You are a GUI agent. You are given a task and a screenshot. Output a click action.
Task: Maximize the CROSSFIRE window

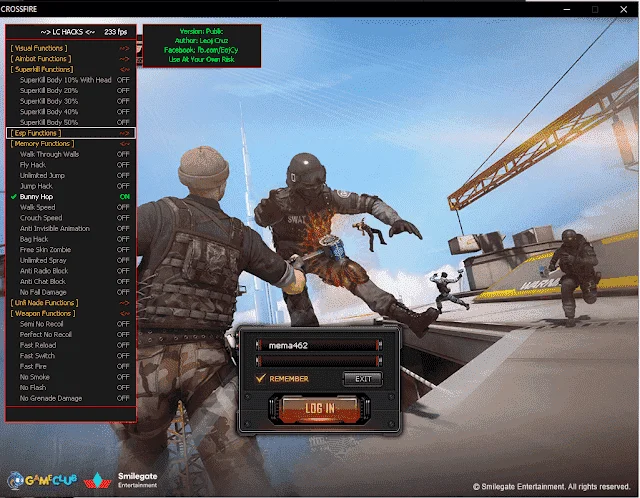595,9
